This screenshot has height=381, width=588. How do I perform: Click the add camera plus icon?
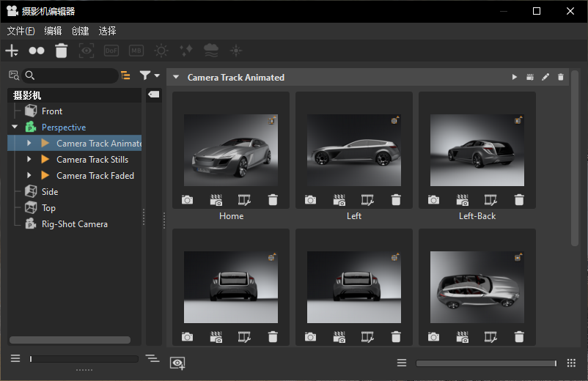[x=12, y=51]
